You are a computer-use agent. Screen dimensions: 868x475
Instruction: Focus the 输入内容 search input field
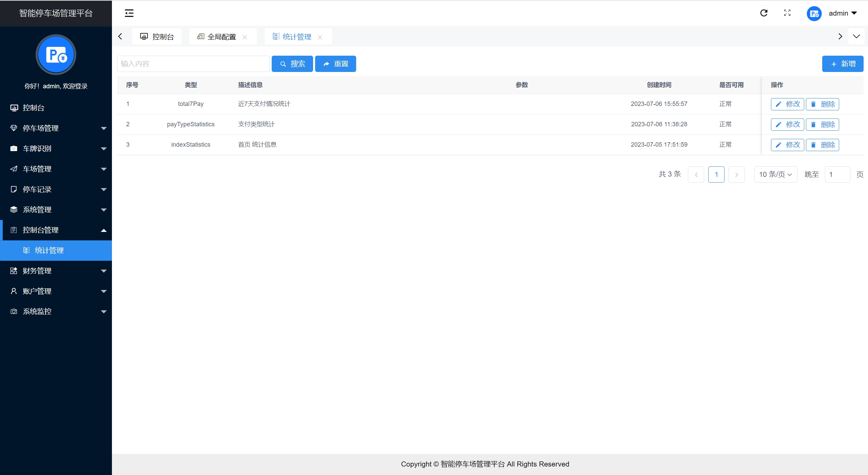point(193,64)
